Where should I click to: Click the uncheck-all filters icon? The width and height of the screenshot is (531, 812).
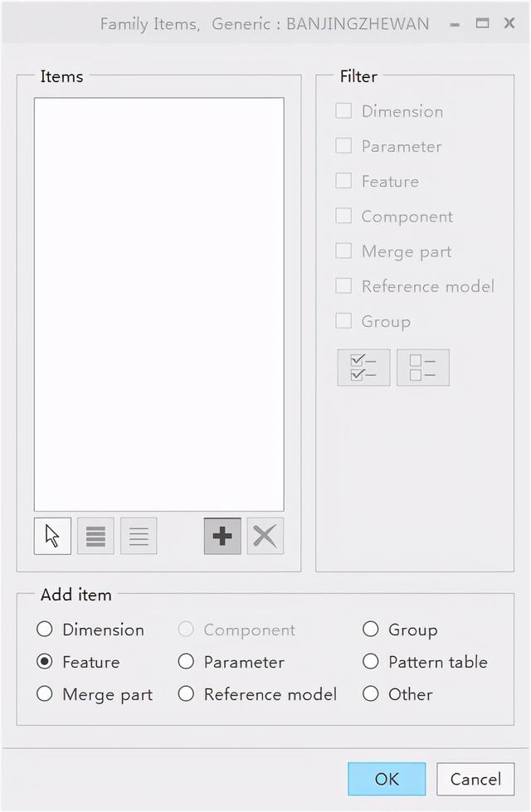pyautogui.click(x=423, y=367)
